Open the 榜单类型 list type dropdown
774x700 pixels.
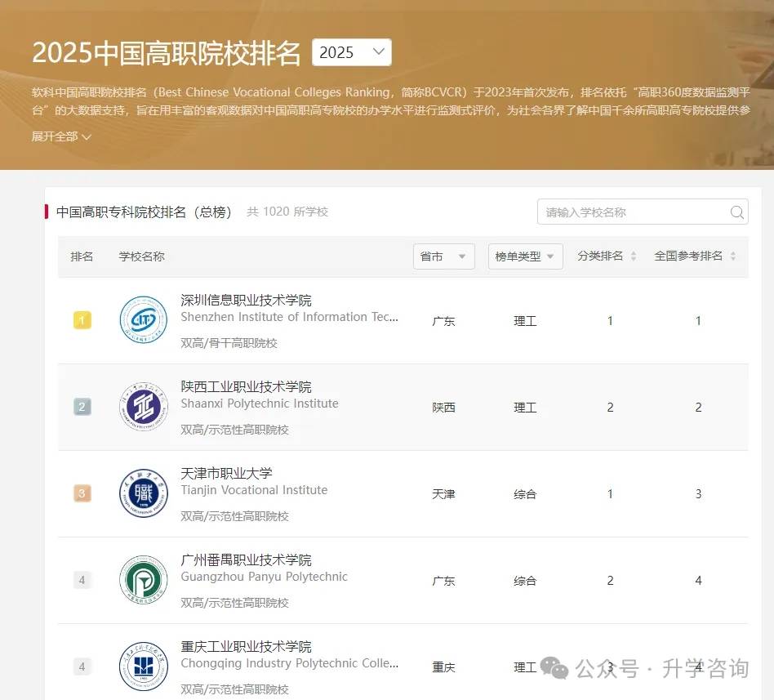525,256
